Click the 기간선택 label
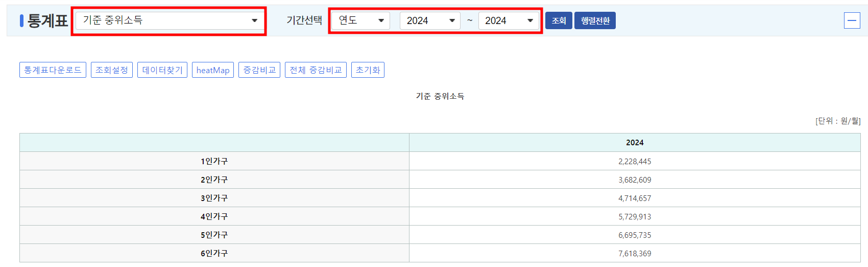The width and height of the screenshot is (868, 267). (x=304, y=20)
